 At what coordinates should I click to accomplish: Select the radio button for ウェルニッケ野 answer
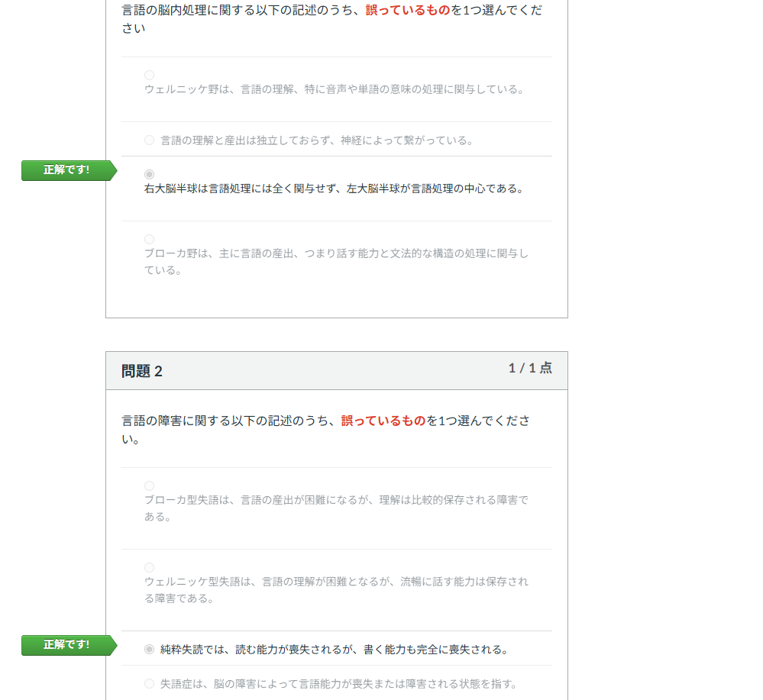click(149, 75)
